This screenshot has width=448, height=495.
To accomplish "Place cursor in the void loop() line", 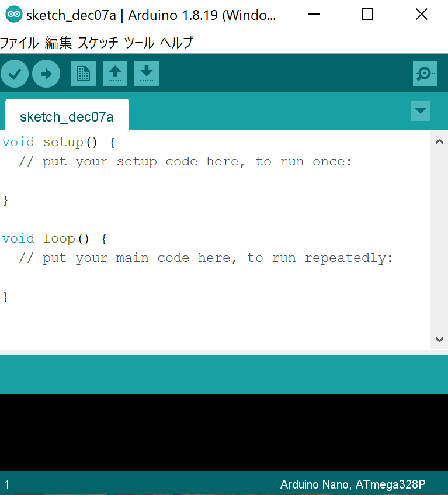I will coord(54,238).
